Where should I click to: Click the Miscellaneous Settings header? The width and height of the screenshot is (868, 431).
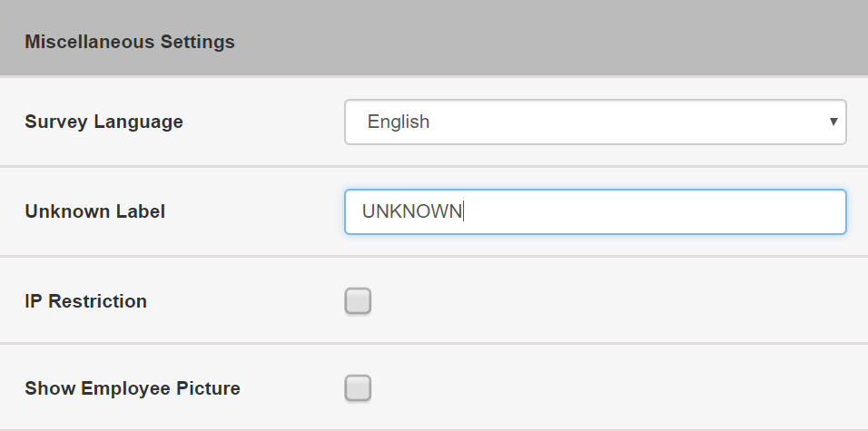point(130,42)
